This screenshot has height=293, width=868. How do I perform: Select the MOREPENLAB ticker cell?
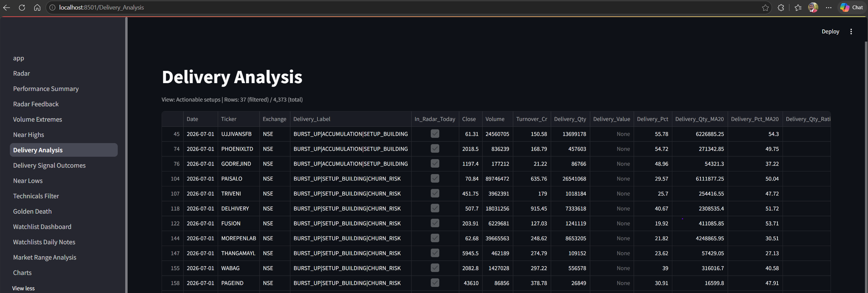tap(239, 238)
